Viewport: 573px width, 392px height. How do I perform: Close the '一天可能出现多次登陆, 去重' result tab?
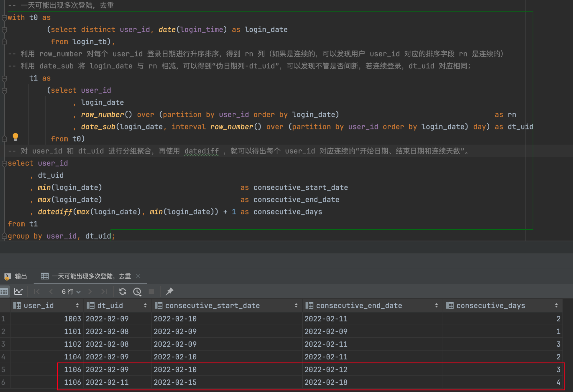pyautogui.click(x=138, y=276)
